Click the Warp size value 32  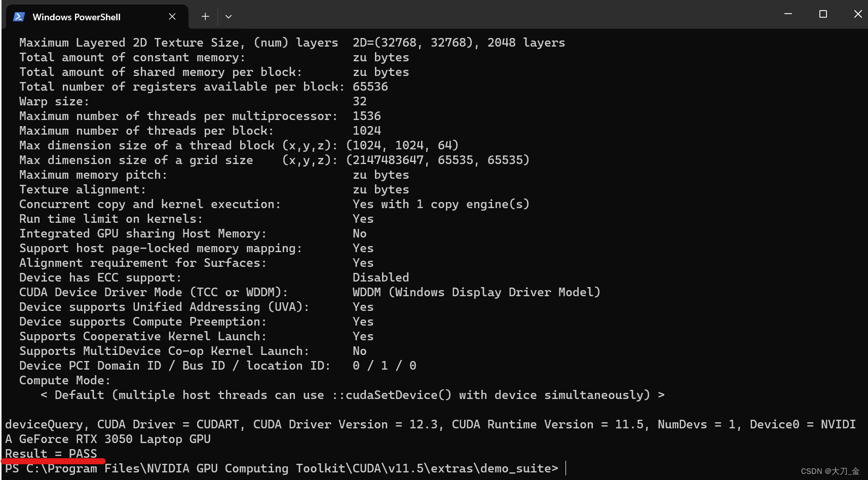click(x=360, y=101)
